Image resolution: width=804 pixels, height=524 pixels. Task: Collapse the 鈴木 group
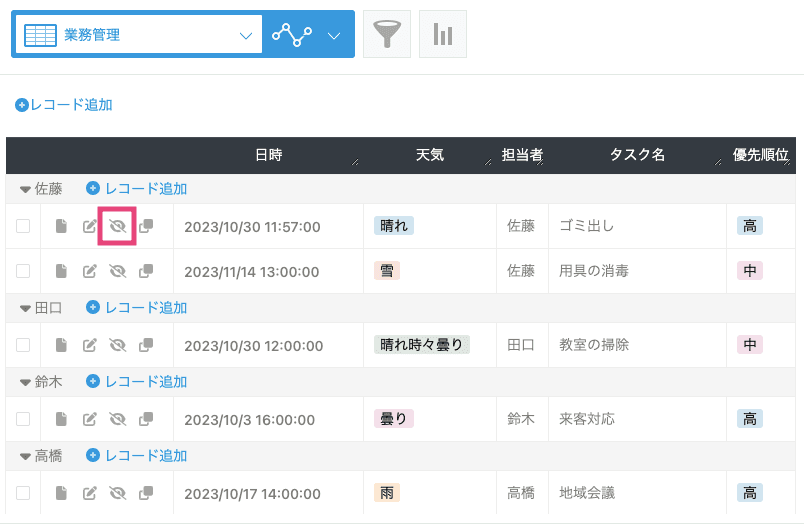(x=25, y=382)
